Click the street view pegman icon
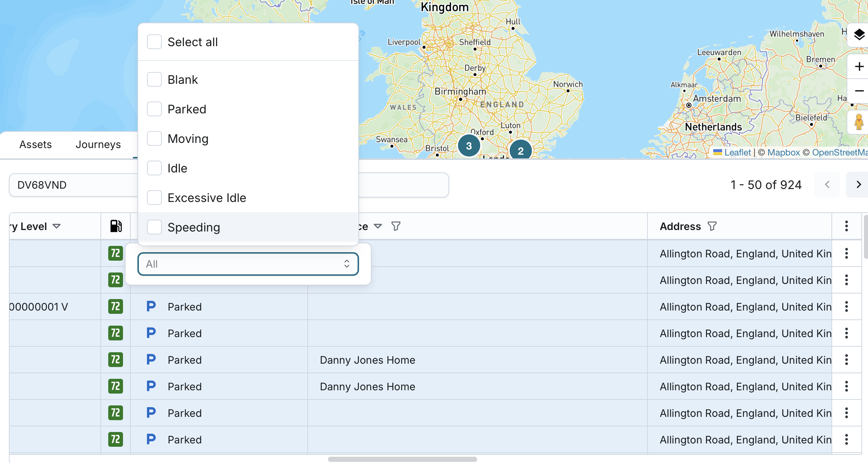868x463 pixels. (859, 122)
